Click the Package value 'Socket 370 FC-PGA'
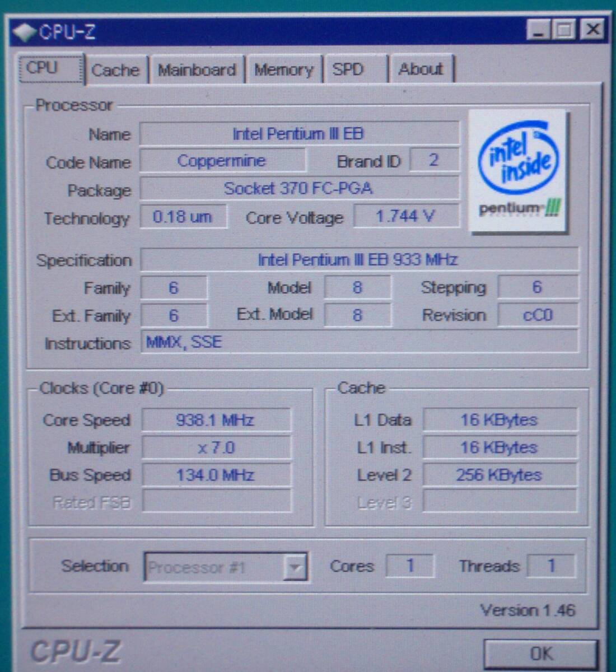 [299, 189]
